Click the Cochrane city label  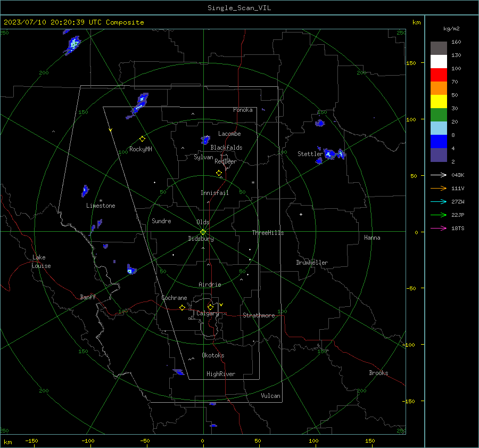174,298
